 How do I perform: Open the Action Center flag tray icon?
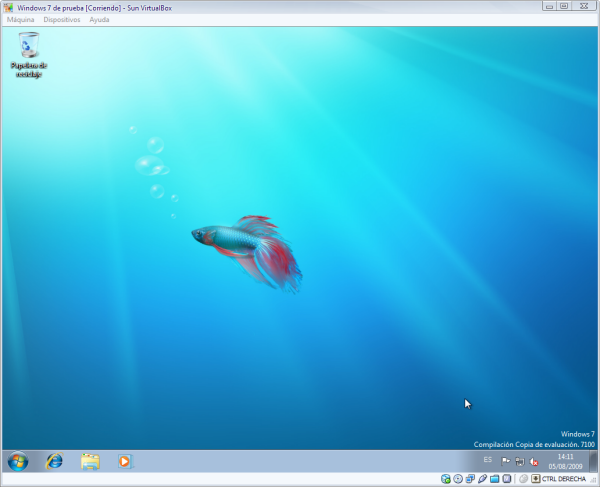pyautogui.click(x=506, y=461)
